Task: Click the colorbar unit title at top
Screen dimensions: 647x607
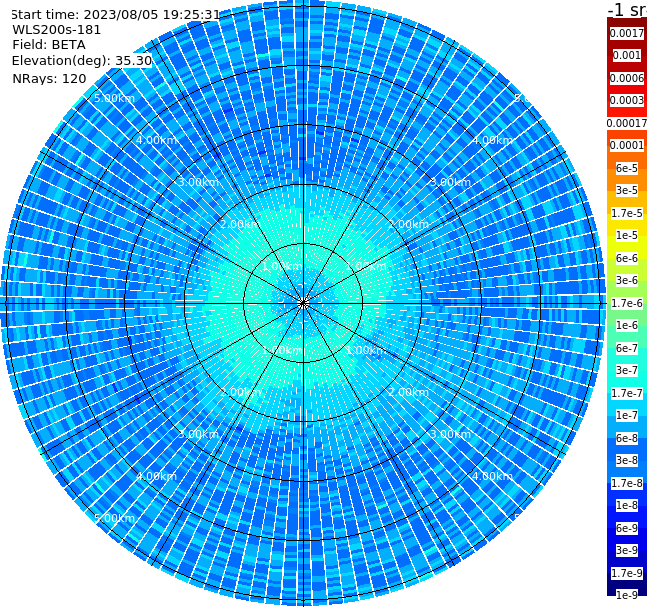Action: point(627,9)
